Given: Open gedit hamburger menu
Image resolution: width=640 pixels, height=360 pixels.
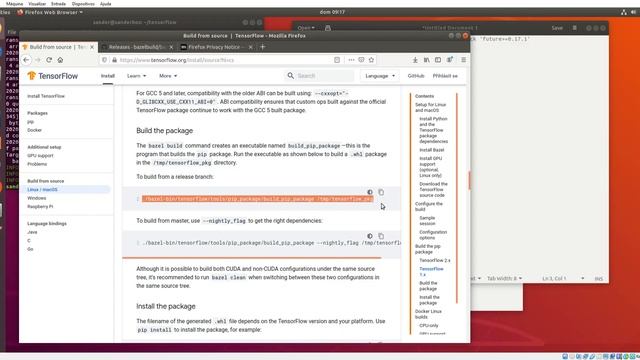Looking at the screenshot, I should [x=575, y=28].
